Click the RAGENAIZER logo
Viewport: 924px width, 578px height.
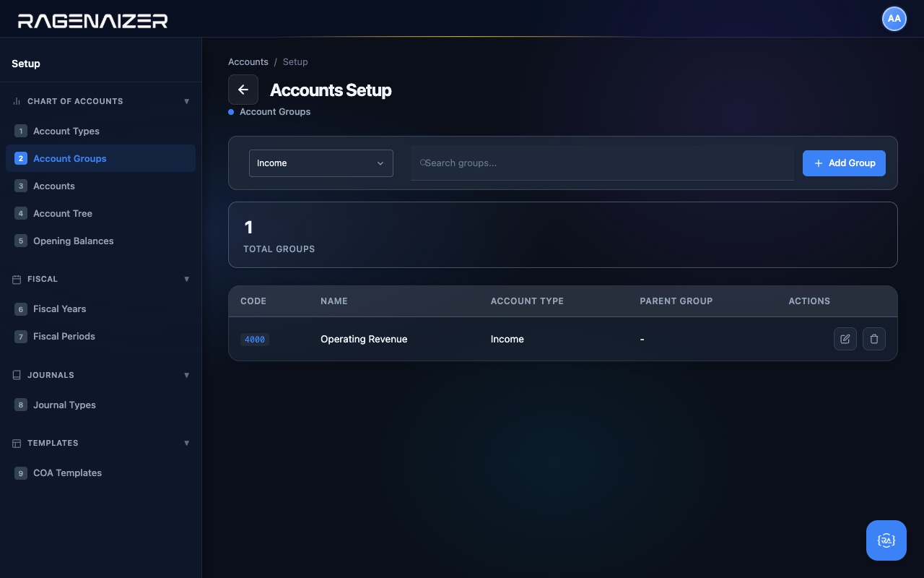point(93,21)
